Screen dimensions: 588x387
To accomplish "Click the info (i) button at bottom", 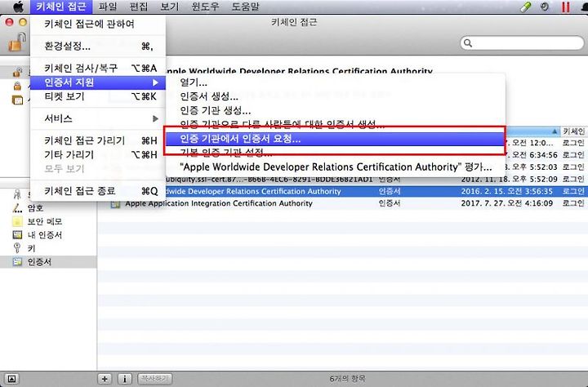I will point(125,379).
